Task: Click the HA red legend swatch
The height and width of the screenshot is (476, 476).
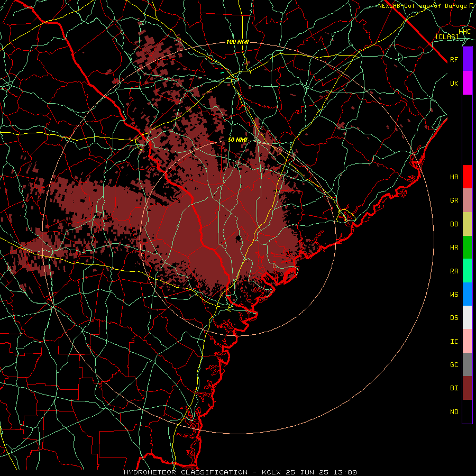Action: click(x=467, y=177)
